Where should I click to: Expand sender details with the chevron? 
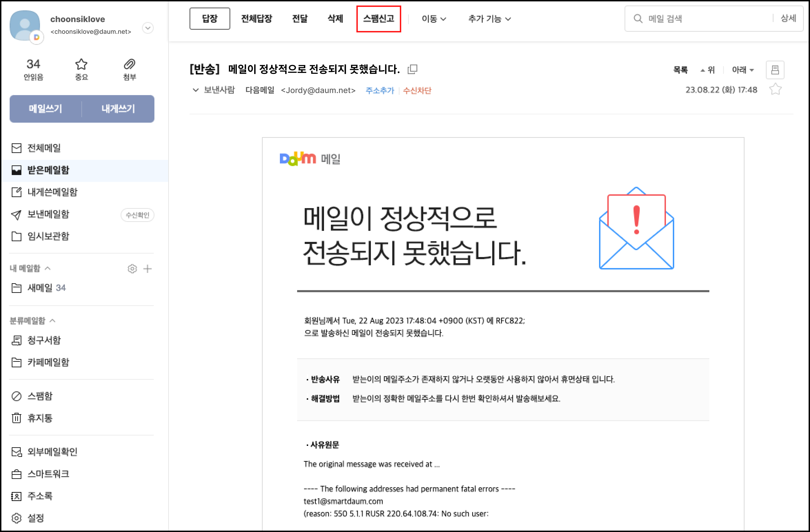pyautogui.click(x=195, y=90)
